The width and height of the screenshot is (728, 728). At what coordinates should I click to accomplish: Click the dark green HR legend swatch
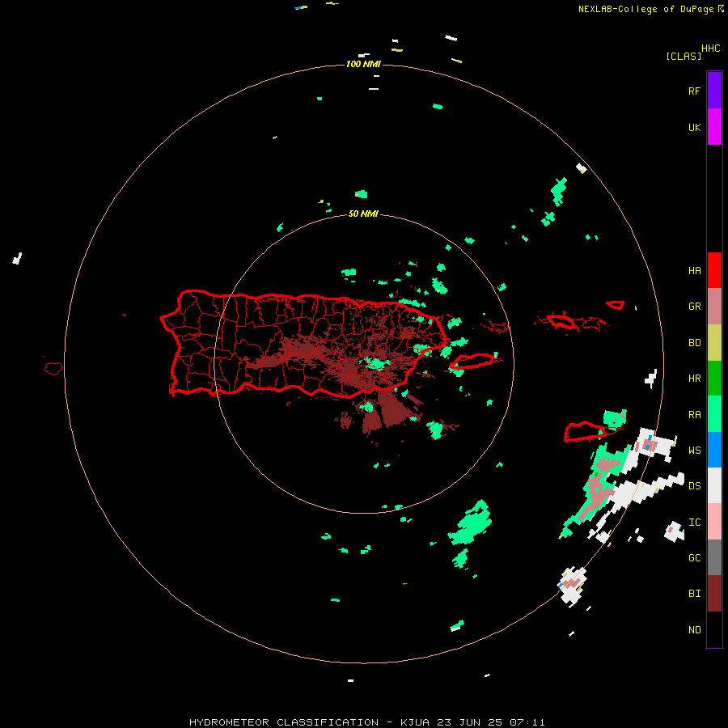point(714,379)
